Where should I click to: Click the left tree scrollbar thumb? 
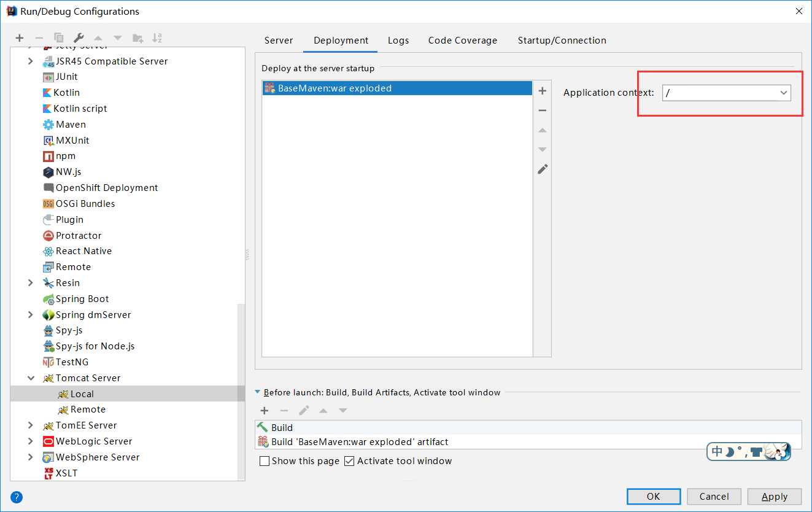[x=241, y=392]
